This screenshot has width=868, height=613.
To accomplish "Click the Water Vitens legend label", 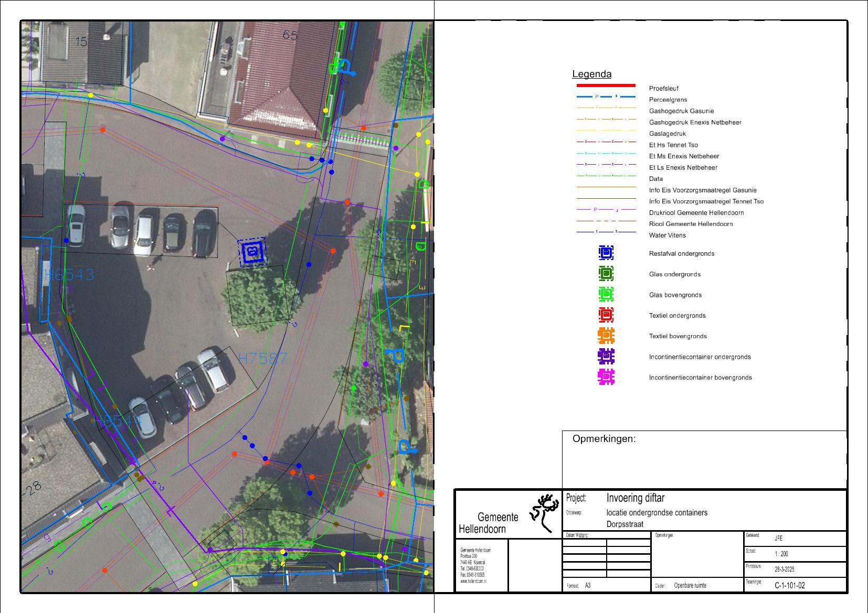I will [x=667, y=235].
